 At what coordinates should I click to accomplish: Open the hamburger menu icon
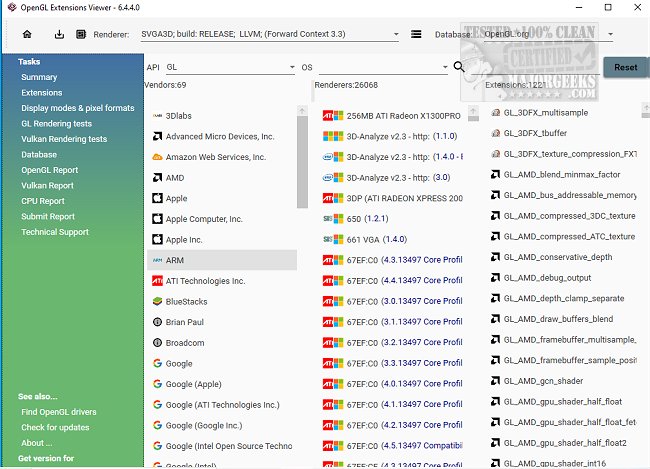pyautogui.click(x=416, y=34)
